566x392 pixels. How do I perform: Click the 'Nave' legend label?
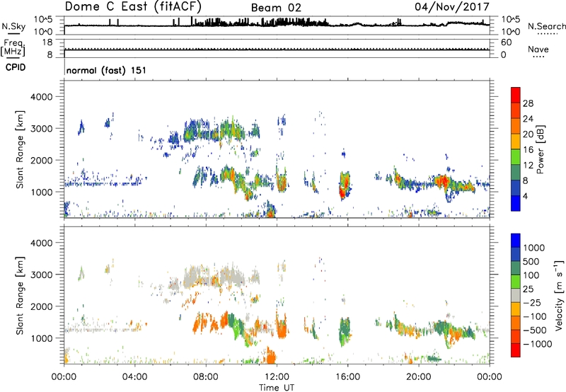[538, 49]
